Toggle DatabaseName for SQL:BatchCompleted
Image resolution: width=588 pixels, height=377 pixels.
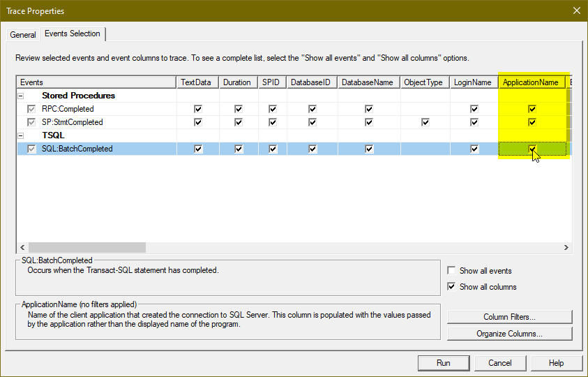tap(369, 149)
